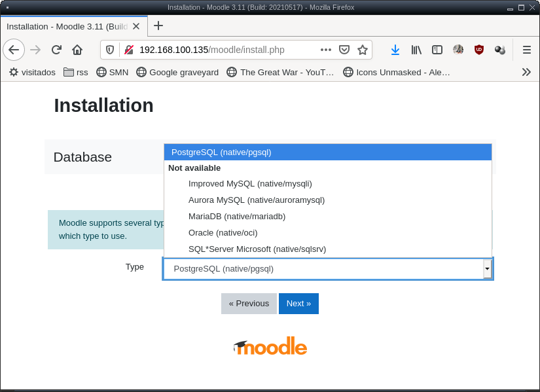
Task: Open the Google graveyard bookmark
Action: click(x=177, y=73)
